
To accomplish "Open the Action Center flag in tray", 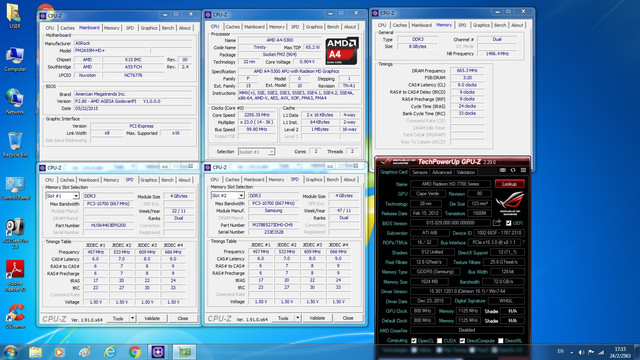I will click(591, 352).
